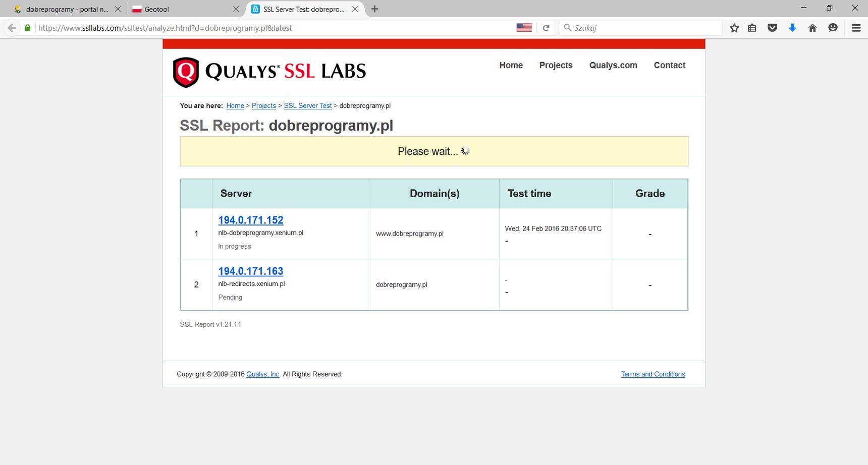Click the Pocket save icon

click(x=772, y=28)
